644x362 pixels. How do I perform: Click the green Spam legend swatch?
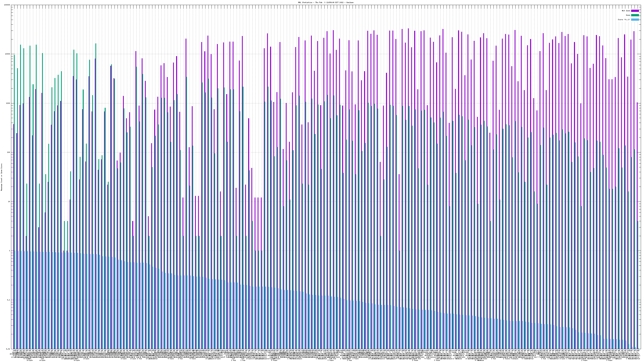pos(635,15)
